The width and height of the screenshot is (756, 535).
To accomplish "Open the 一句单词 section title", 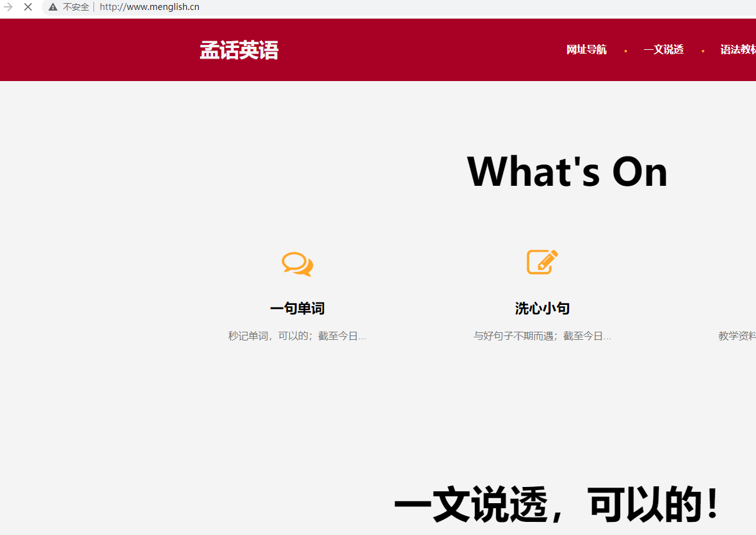I will [x=297, y=309].
